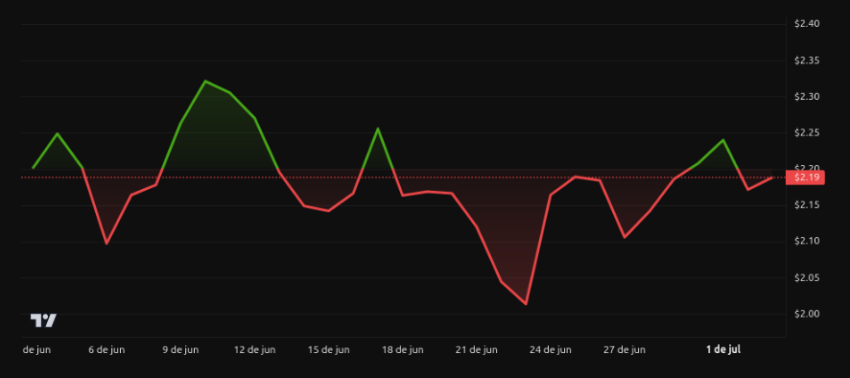Image resolution: width=850 pixels, height=378 pixels.
Task: Click the 12 de jun date label
Action: (x=255, y=350)
